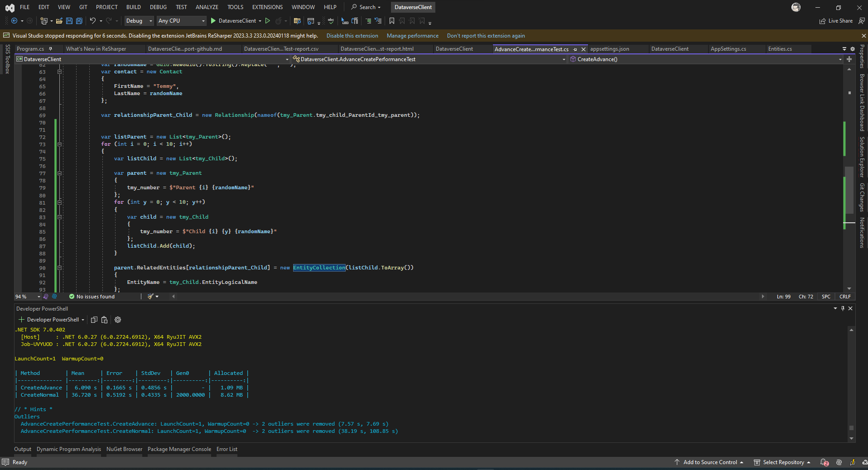This screenshot has width=868, height=470.
Task: Click the Navigate Backward arrow icon
Action: click(14, 21)
